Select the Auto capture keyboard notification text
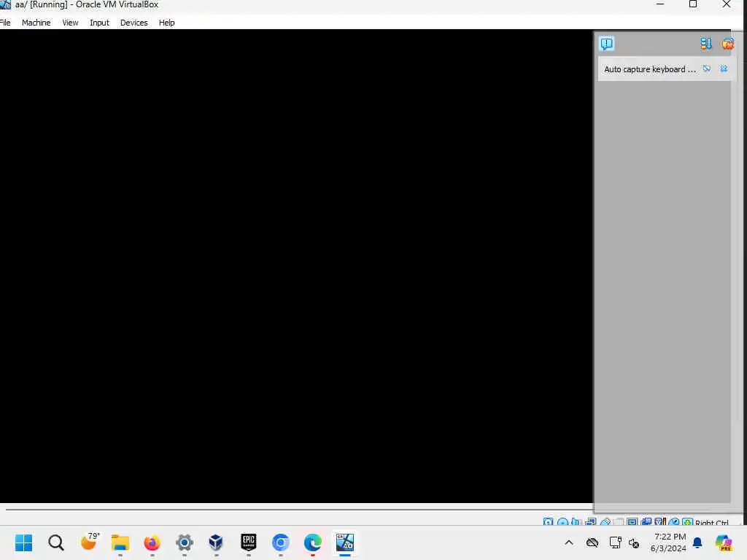The height and width of the screenshot is (560, 747). pos(650,69)
